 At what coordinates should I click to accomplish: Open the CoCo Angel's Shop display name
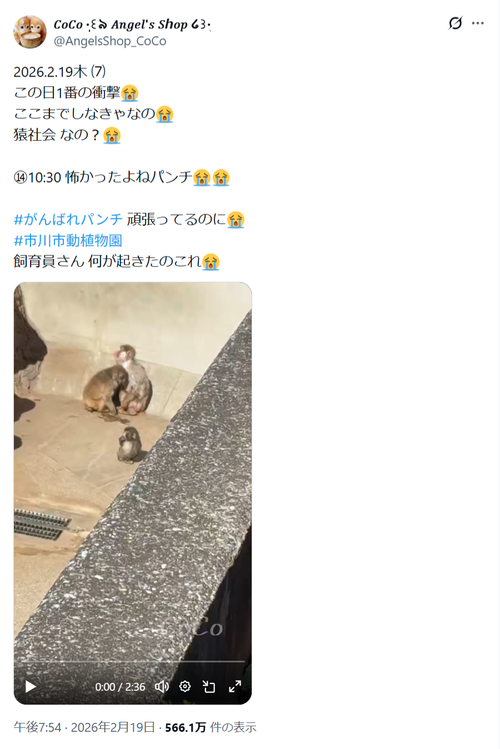132,24
